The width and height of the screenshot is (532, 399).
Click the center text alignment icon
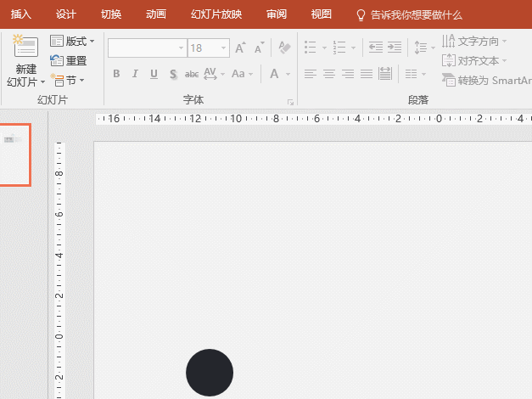(x=329, y=74)
